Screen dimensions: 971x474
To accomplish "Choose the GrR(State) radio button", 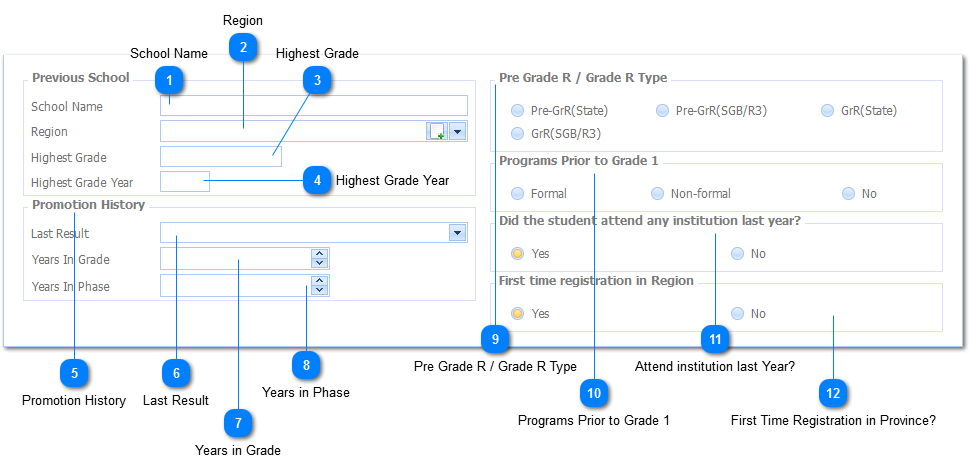I will (x=827, y=111).
